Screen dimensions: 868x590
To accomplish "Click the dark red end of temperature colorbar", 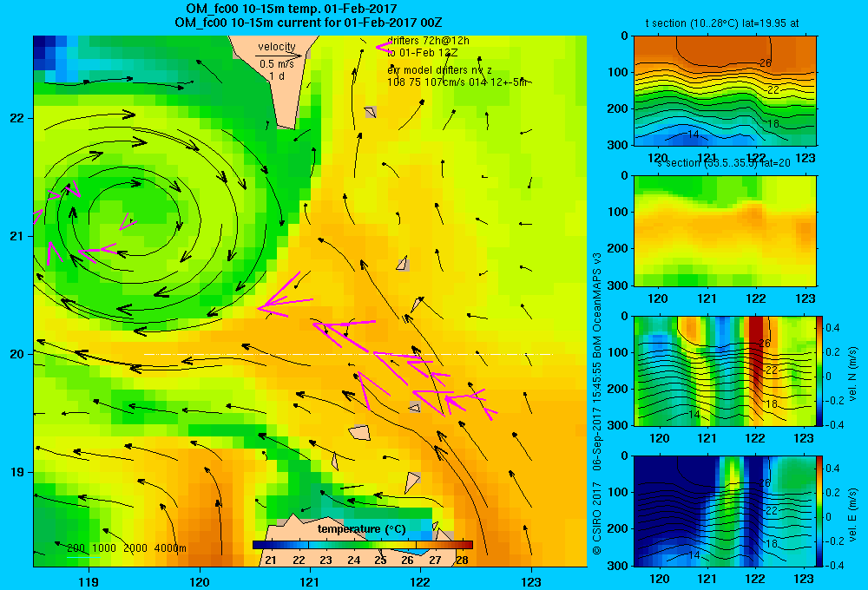I will point(465,545).
